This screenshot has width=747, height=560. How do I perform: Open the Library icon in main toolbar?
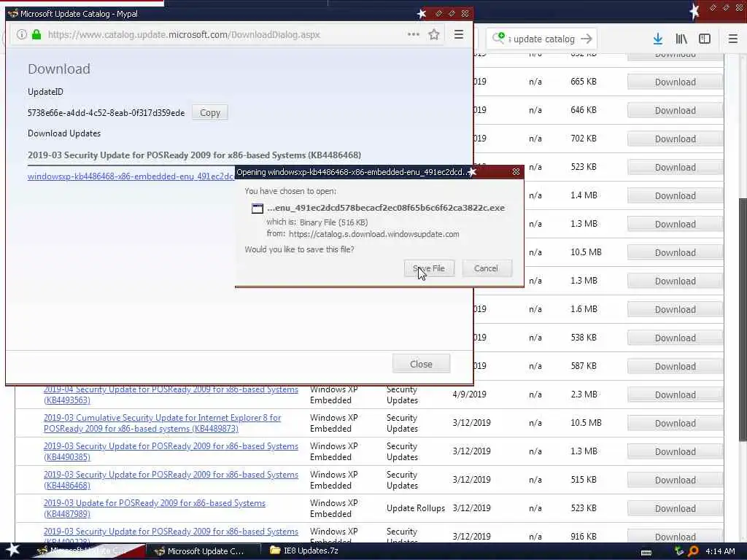[x=681, y=39]
